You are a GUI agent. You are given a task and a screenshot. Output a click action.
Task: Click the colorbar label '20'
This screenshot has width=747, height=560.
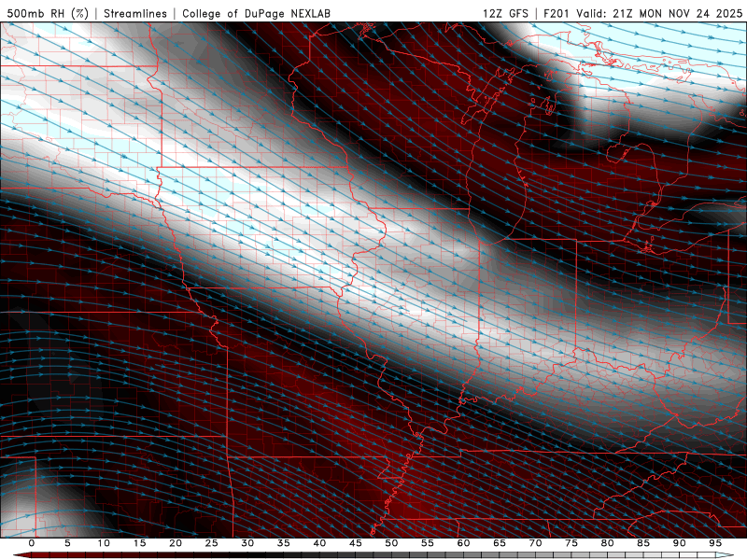pos(176,543)
